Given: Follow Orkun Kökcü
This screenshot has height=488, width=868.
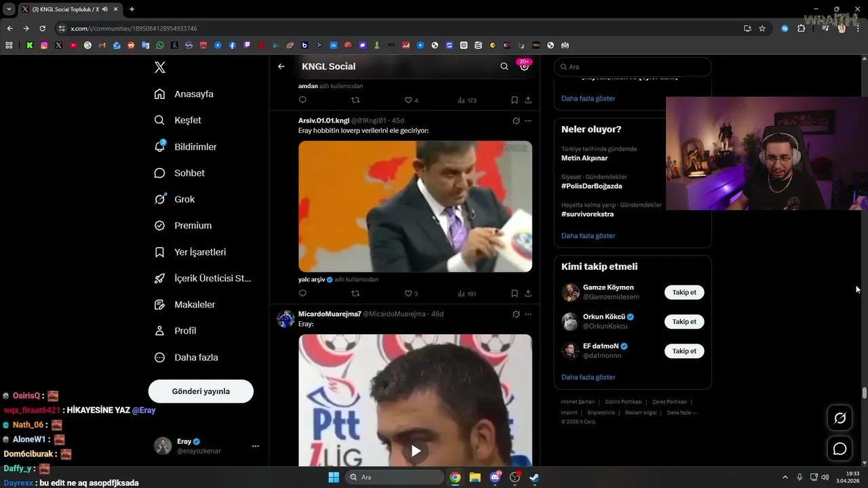Looking at the screenshot, I should 684,322.
